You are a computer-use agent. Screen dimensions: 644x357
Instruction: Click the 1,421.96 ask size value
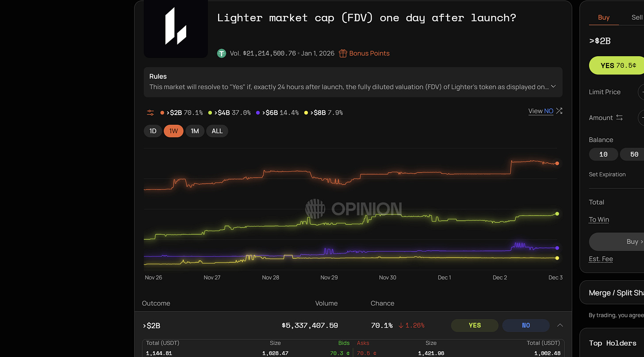coord(431,353)
